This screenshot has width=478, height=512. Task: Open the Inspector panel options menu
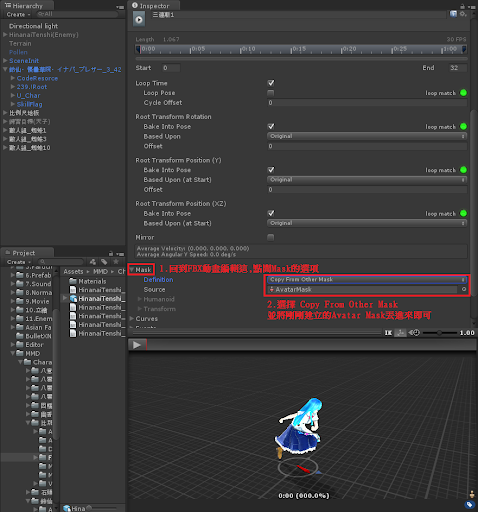472,7
